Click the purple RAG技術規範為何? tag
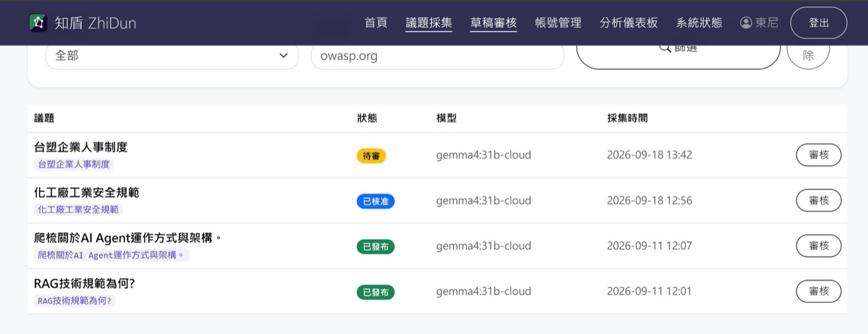The height and width of the screenshot is (334, 868). pyautogui.click(x=75, y=301)
